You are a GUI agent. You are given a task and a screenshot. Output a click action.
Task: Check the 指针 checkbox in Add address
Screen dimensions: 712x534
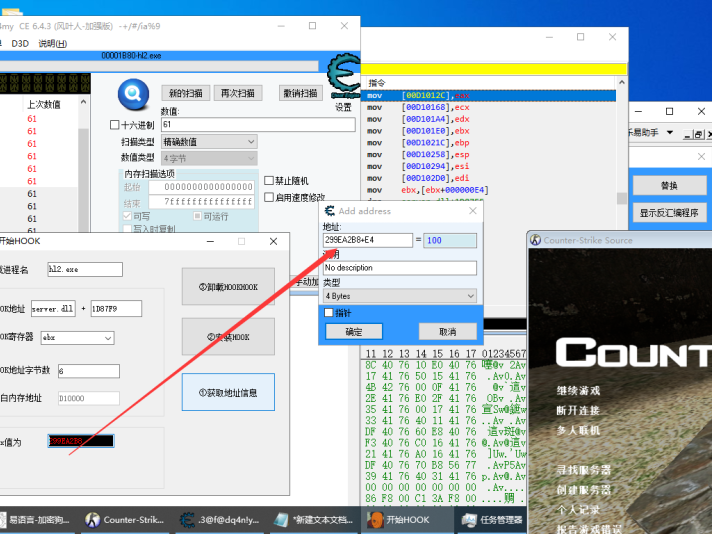coord(329,312)
